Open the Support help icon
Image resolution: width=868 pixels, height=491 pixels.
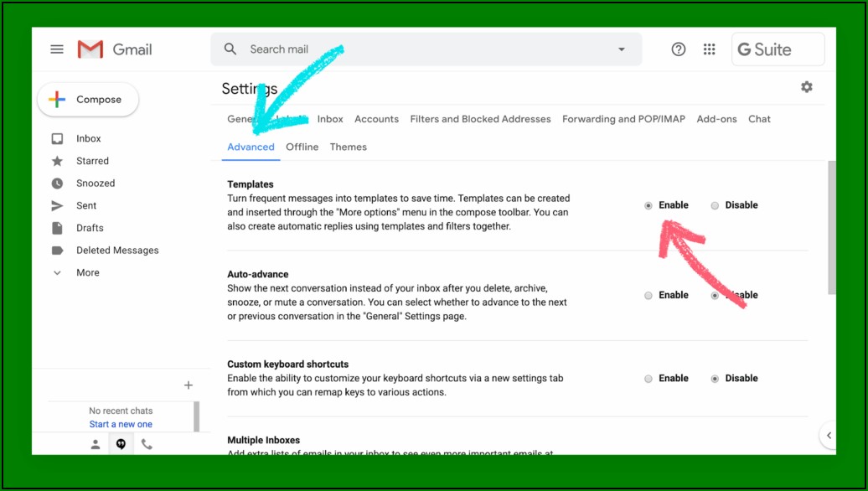pyautogui.click(x=678, y=49)
